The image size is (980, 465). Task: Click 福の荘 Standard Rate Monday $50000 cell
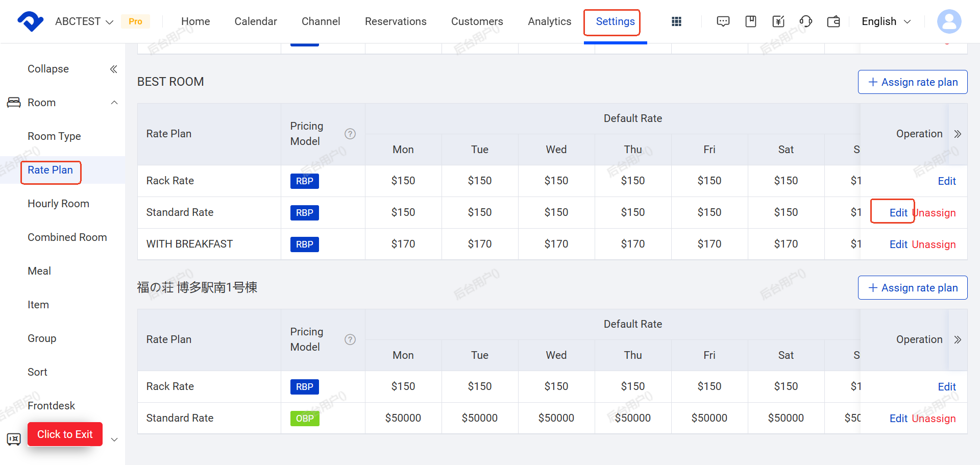tap(403, 418)
